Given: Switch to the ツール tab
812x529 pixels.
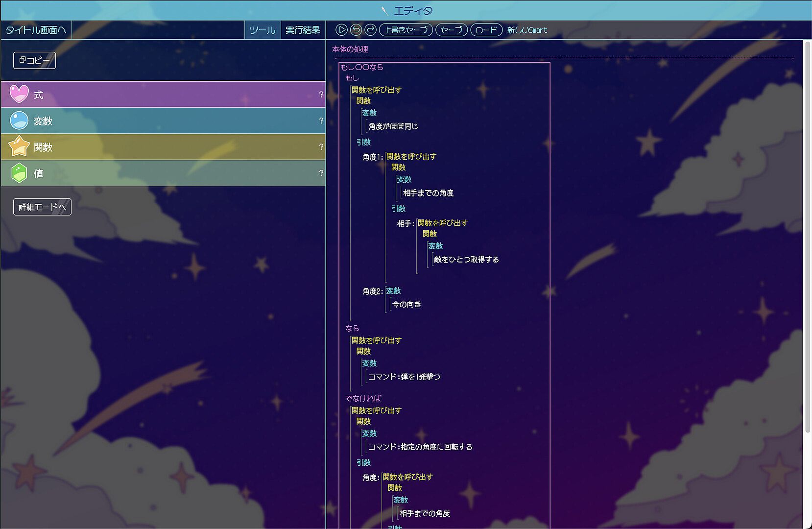Looking at the screenshot, I should coord(263,30).
